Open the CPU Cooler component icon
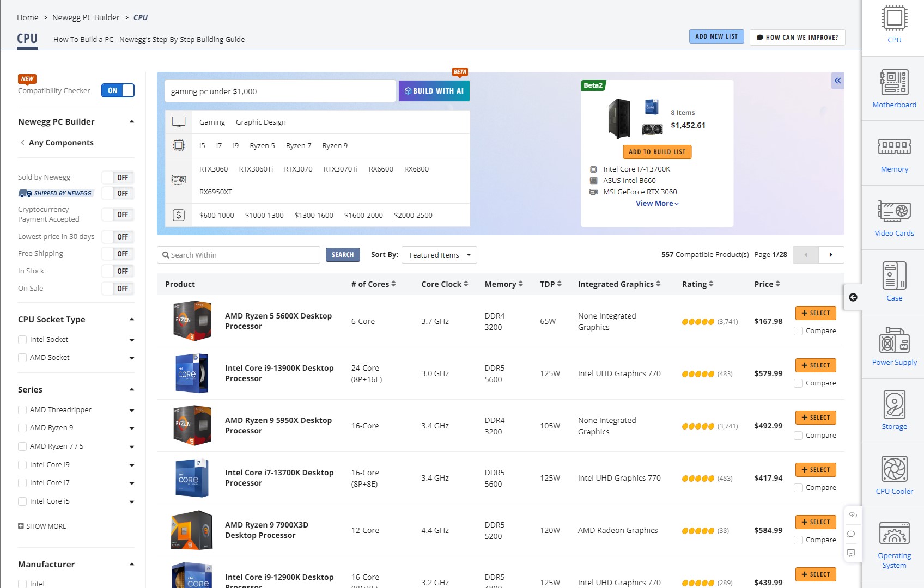This screenshot has height=588, width=924. (x=894, y=469)
